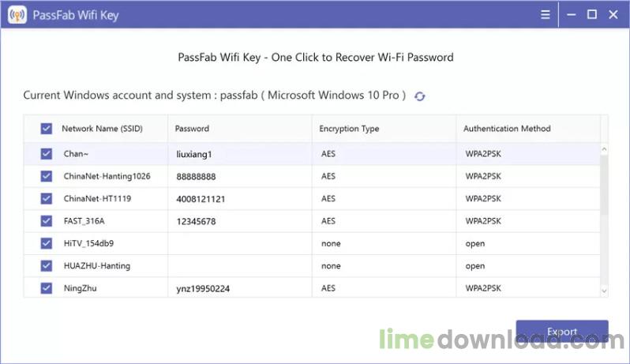630x364 pixels.
Task: Close the PassFab Wifi Key window
Action: (613, 15)
